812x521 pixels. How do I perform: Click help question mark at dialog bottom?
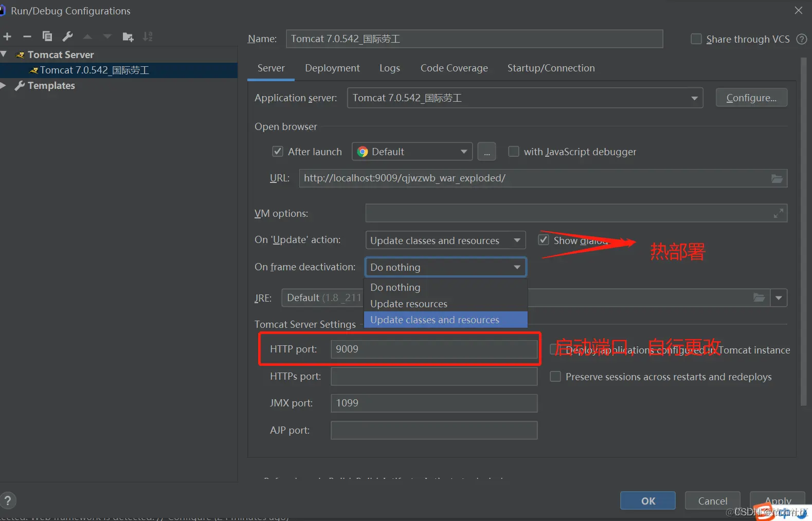click(8, 500)
